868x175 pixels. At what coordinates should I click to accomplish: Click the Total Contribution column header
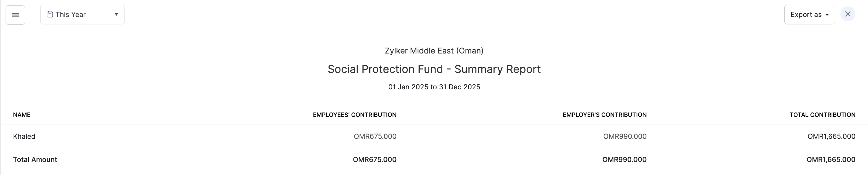point(822,115)
